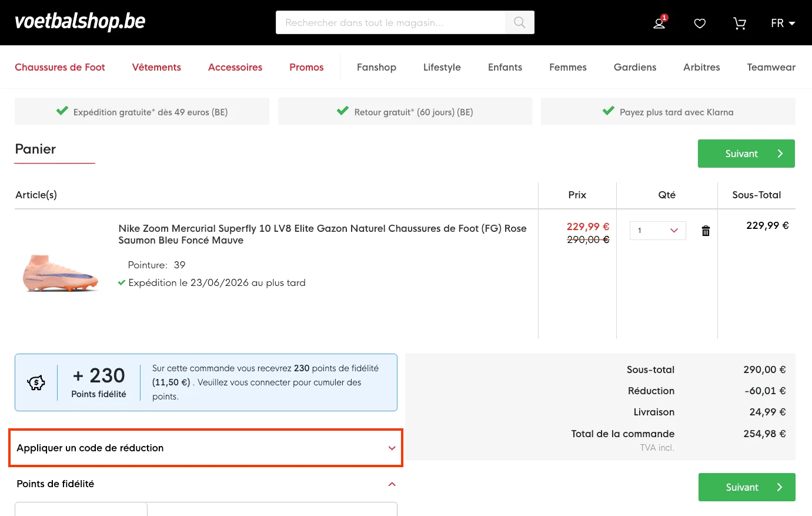The height and width of the screenshot is (516, 812).
Task: Open the Arbitres menu item
Action: [x=701, y=67]
